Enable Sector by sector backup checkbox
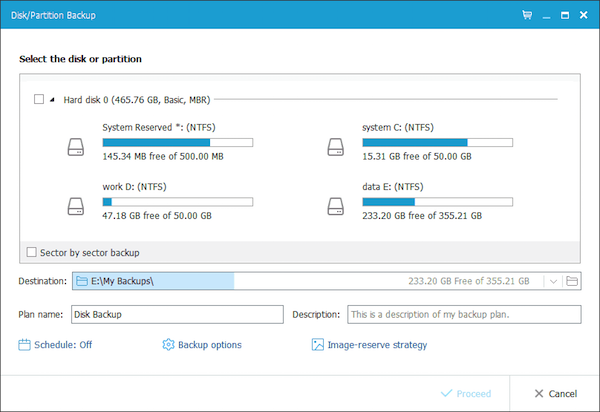 tap(31, 252)
